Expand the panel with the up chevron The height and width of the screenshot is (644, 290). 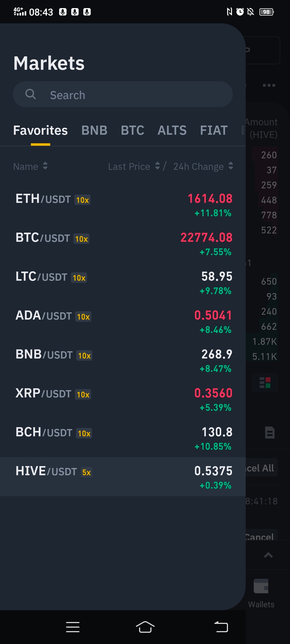(x=268, y=555)
